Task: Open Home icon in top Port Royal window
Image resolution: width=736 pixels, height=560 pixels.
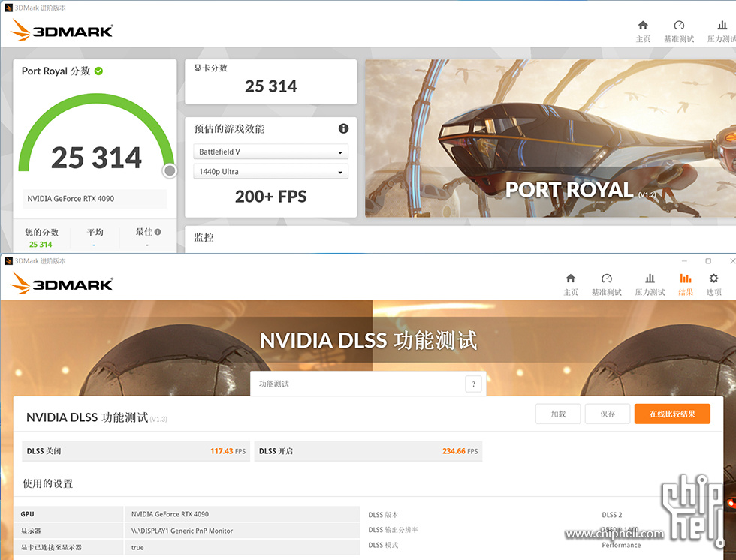Action: point(643,26)
